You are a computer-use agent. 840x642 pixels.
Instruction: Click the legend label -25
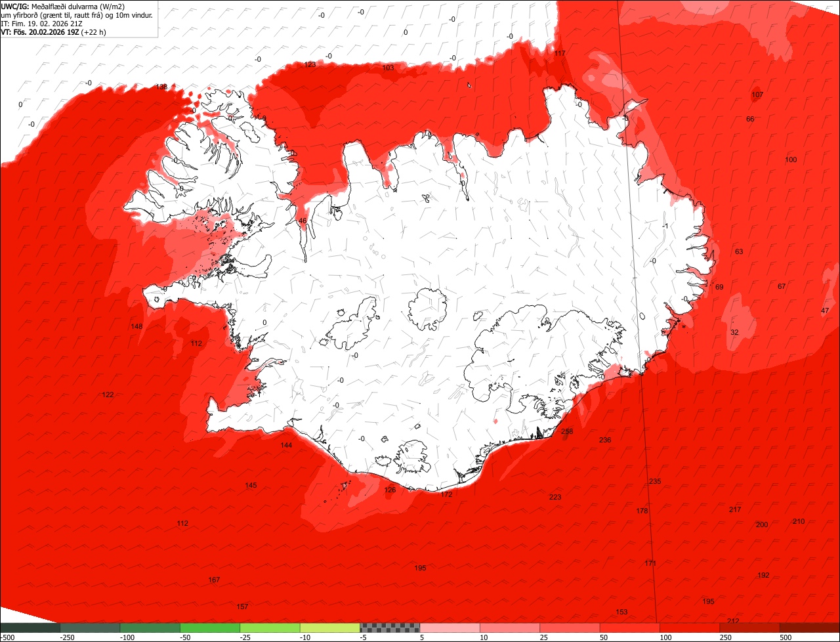[246, 637]
